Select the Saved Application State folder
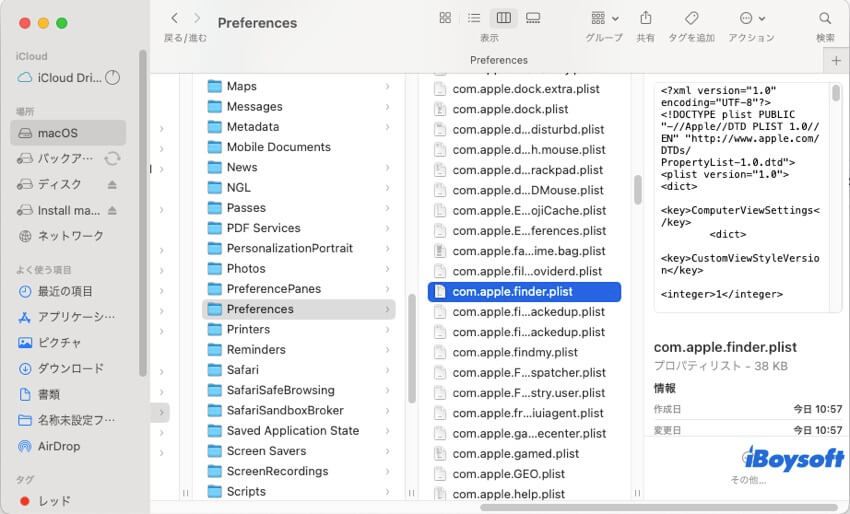This screenshot has width=850, height=514. [299, 431]
